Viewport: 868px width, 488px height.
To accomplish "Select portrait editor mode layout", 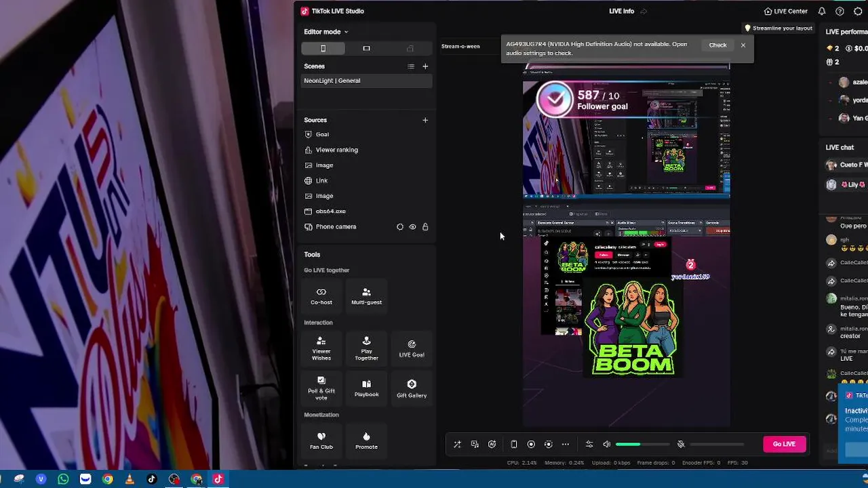I will [x=323, y=48].
